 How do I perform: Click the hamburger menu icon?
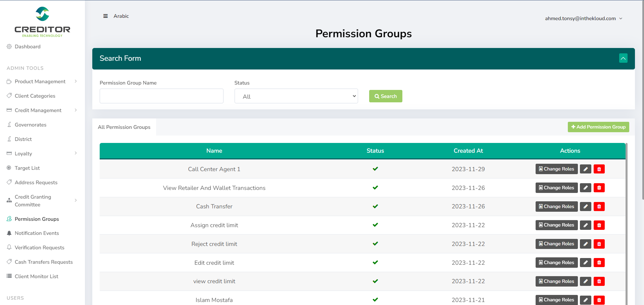pos(105,16)
